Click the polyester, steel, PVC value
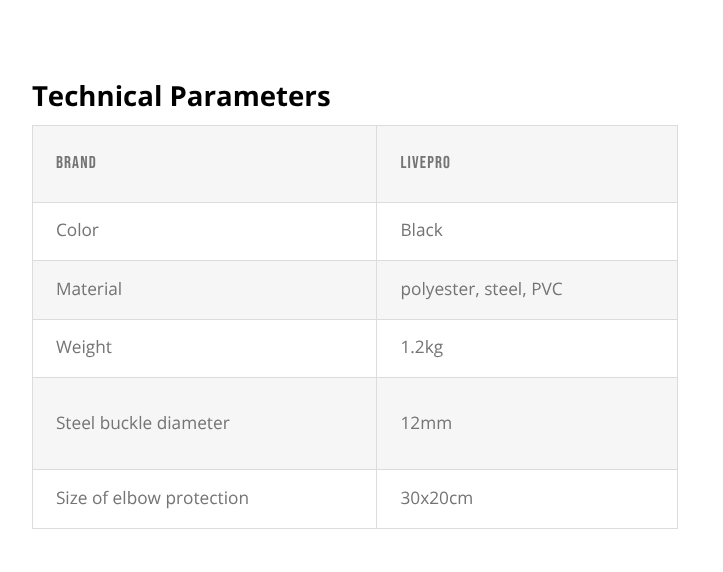The image size is (723, 572). (481, 289)
